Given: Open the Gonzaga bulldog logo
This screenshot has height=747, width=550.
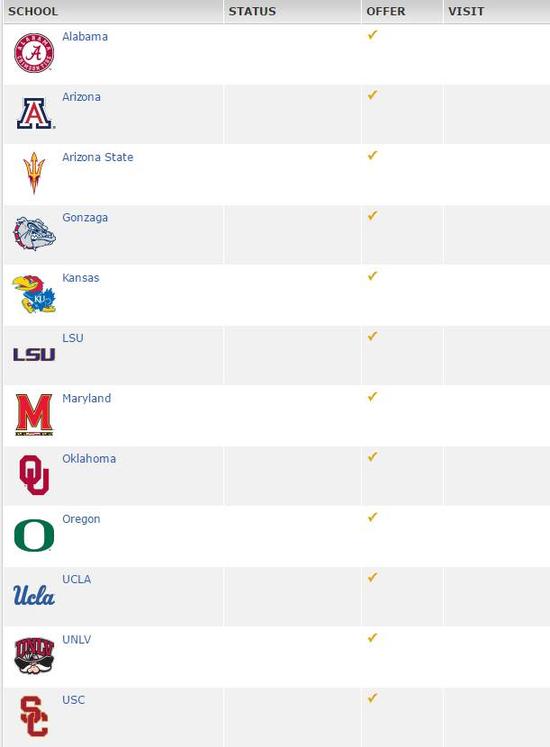Looking at the screenshot, I should click(34, 234).
